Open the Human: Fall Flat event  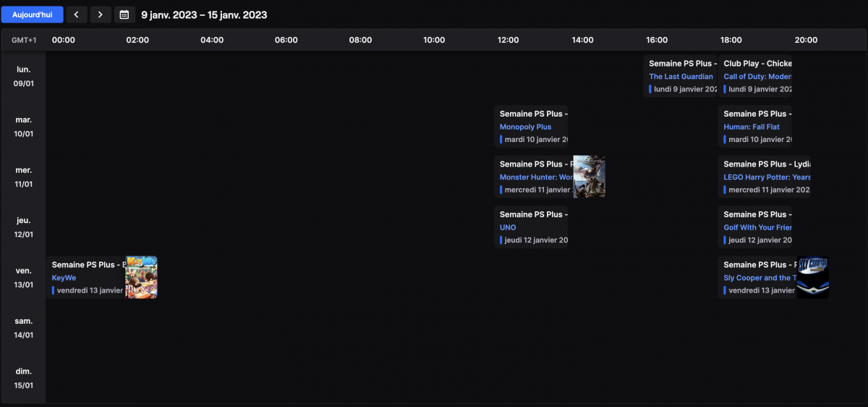(755, 127)
